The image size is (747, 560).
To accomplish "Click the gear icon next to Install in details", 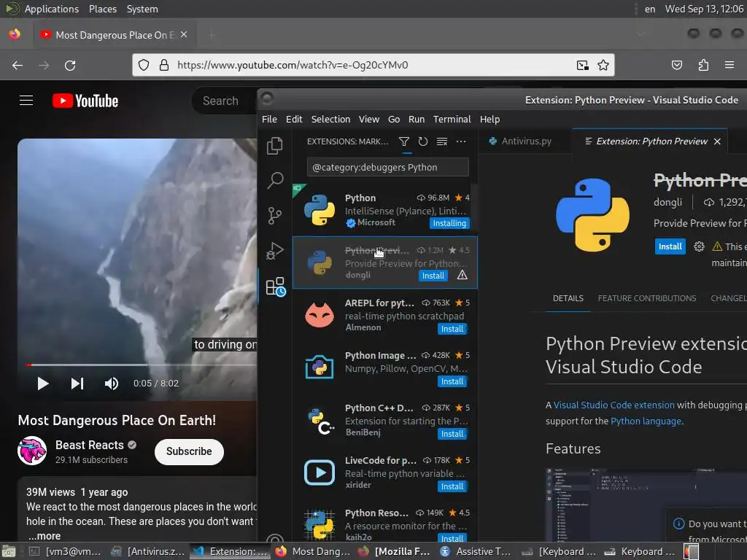I will pyautogui.click(x=699, y=246).
